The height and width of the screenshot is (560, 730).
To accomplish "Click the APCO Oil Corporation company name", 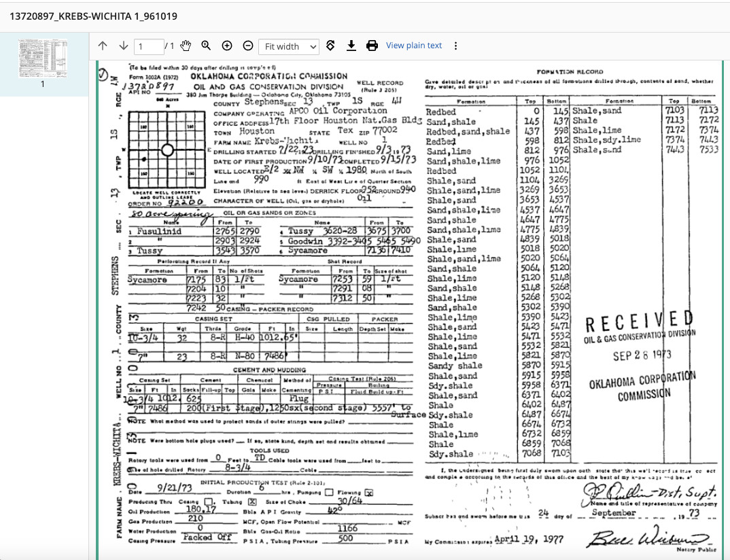I will click(x=338, y=111).
